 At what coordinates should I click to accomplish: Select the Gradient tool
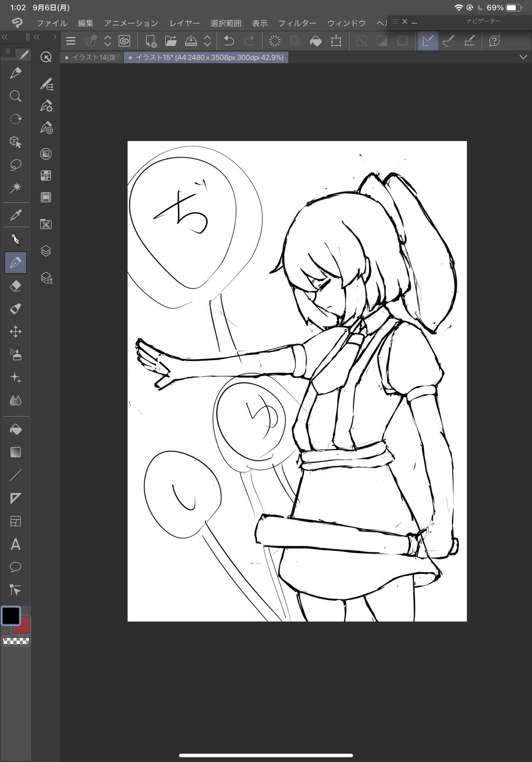coord(15,452)
